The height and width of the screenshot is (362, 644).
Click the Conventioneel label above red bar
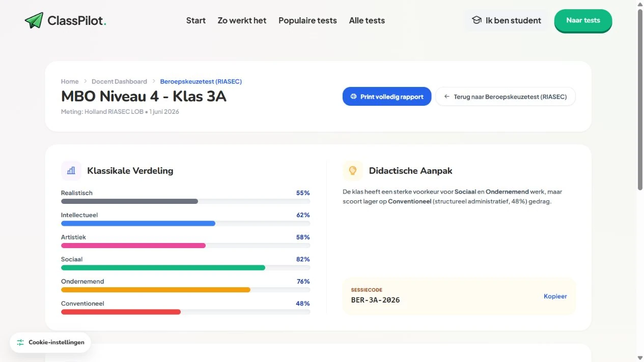[x=82, y=304]
